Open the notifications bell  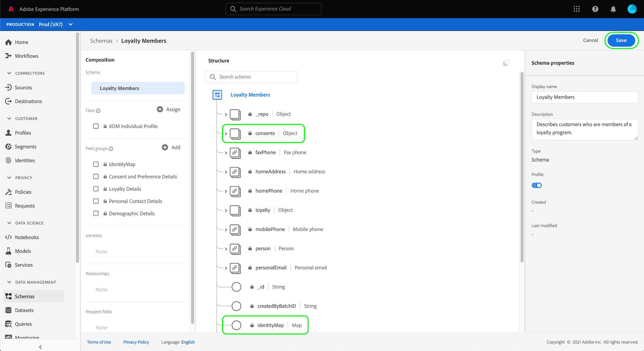click(x=613, y=9)
